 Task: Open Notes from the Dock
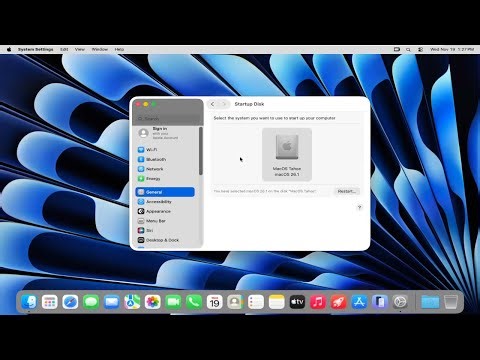[277, 302]
